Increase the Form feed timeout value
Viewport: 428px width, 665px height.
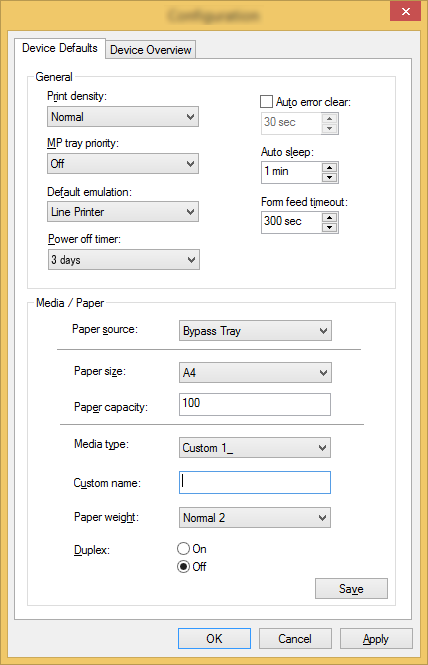pos(330,217)
